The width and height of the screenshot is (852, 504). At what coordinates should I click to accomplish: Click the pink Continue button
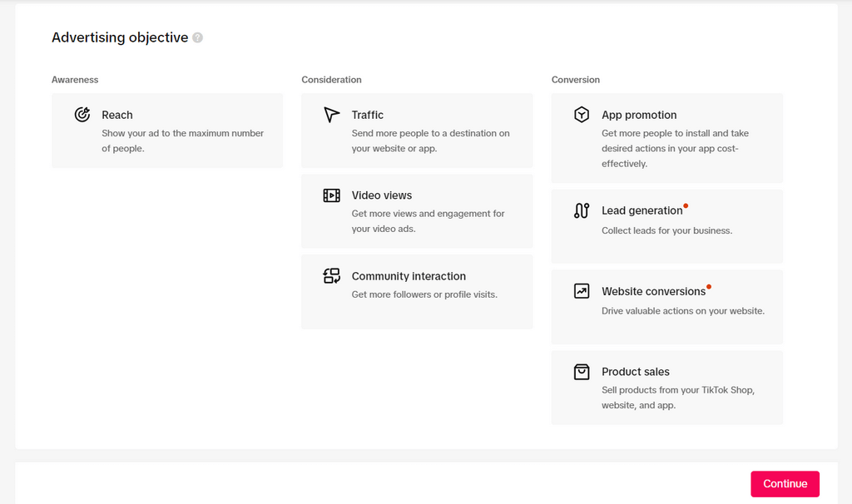pos(785,484)
